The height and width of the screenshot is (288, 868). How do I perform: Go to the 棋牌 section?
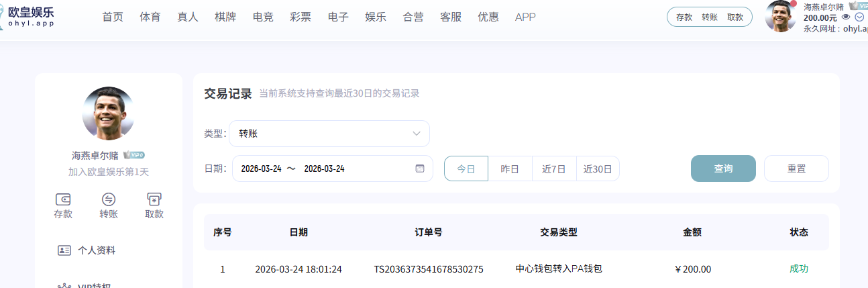coord(225,17)
